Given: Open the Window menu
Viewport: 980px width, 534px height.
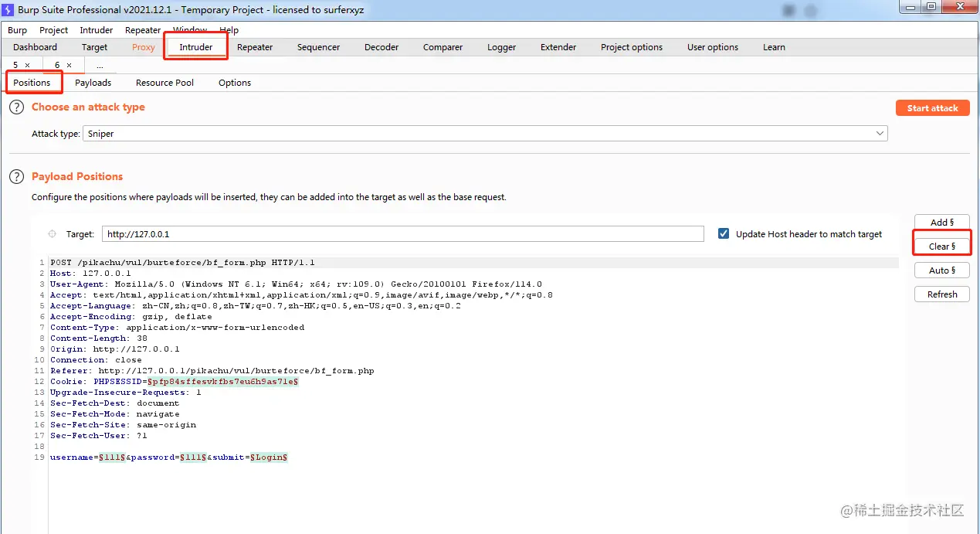Looking at the screenshot, I should [190, 30].
